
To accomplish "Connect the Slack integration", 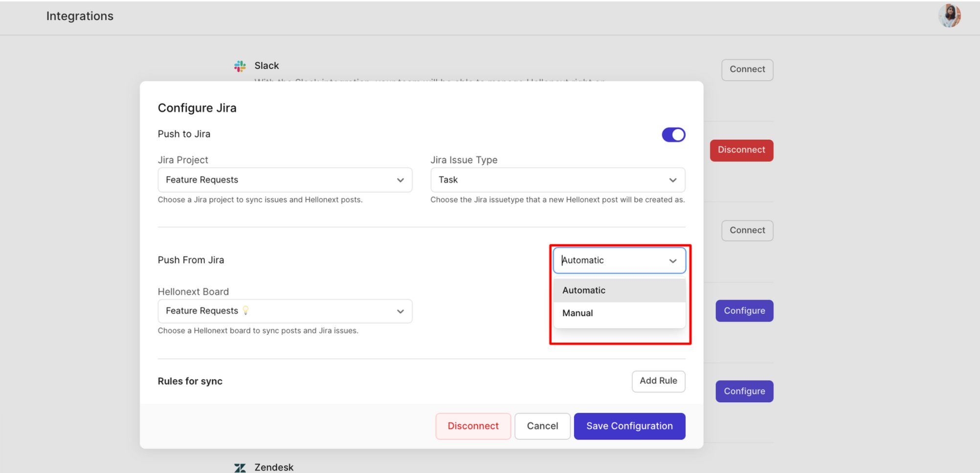I will coord(747,69).
